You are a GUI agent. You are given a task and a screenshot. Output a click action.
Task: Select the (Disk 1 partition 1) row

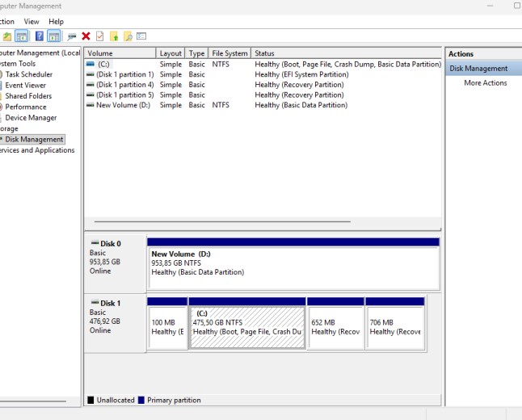[x=263, y=74]
